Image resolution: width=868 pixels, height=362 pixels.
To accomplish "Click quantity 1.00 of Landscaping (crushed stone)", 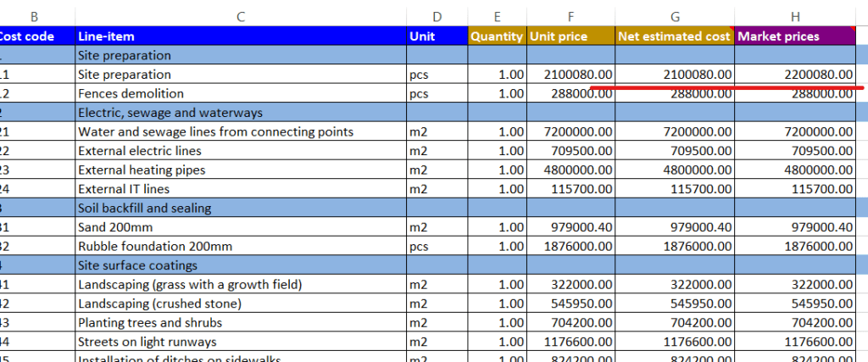I will (x=497, y=304).
